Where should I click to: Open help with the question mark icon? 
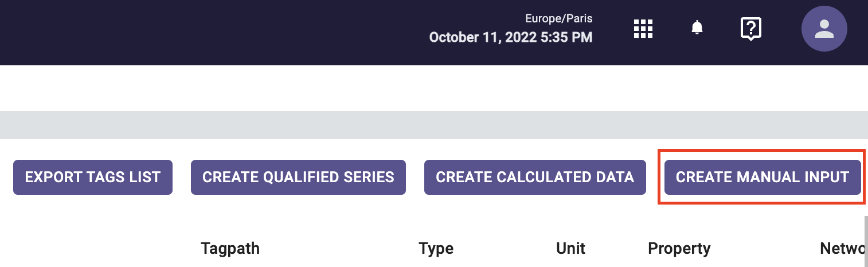pyautogui.click(x=750, y=29)
